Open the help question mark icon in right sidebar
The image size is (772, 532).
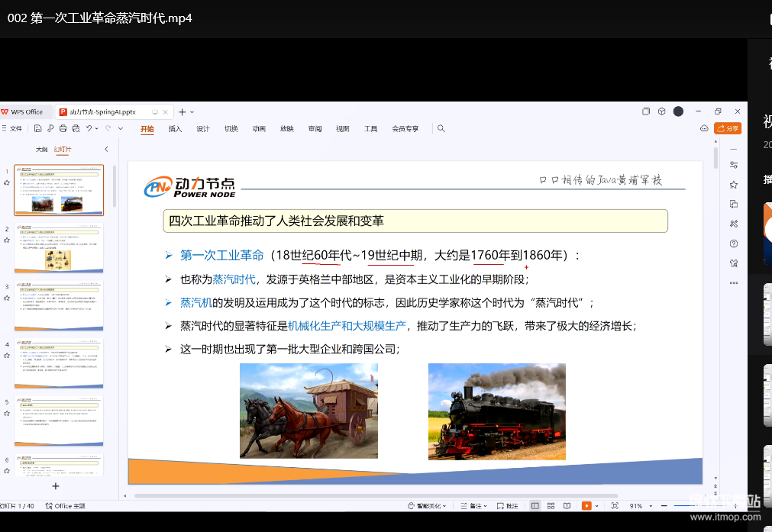(x=734, y=243)
